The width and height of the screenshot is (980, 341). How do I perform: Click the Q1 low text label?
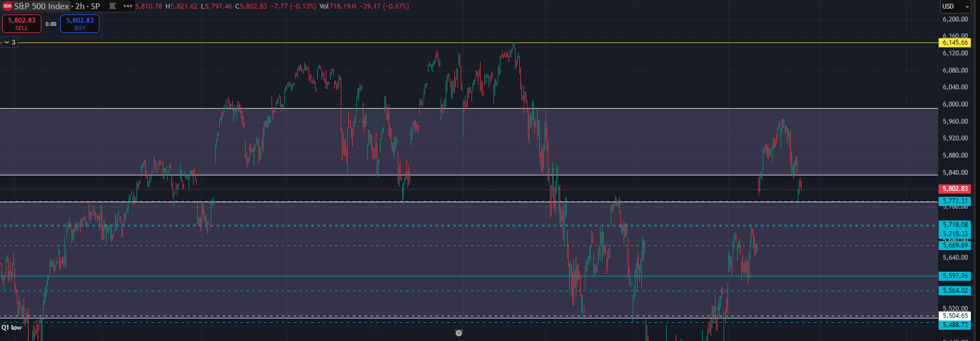pos(11,328)
